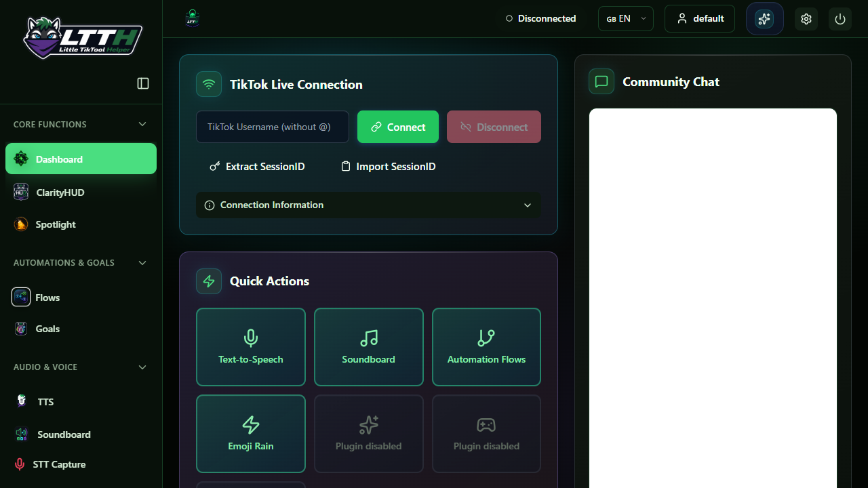Click Extract SessionID
The height and width of the screenshot is (488, 868).
tap(257, 166)
